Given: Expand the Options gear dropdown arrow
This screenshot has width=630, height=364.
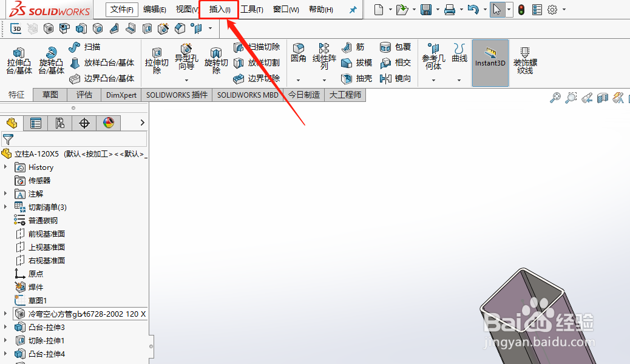Looking at the screenshot, I should coord(564,10).
